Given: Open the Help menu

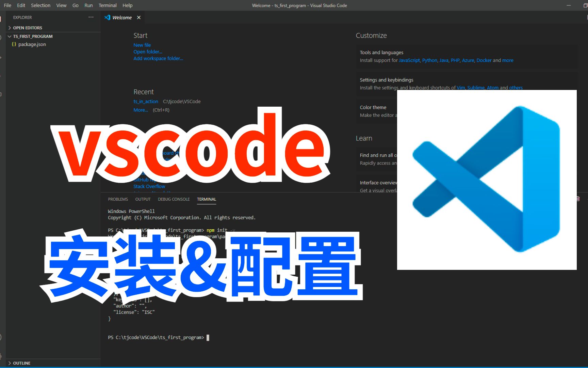Looking at the screenshot, I should pyautogui.click(x=128, y=5).
